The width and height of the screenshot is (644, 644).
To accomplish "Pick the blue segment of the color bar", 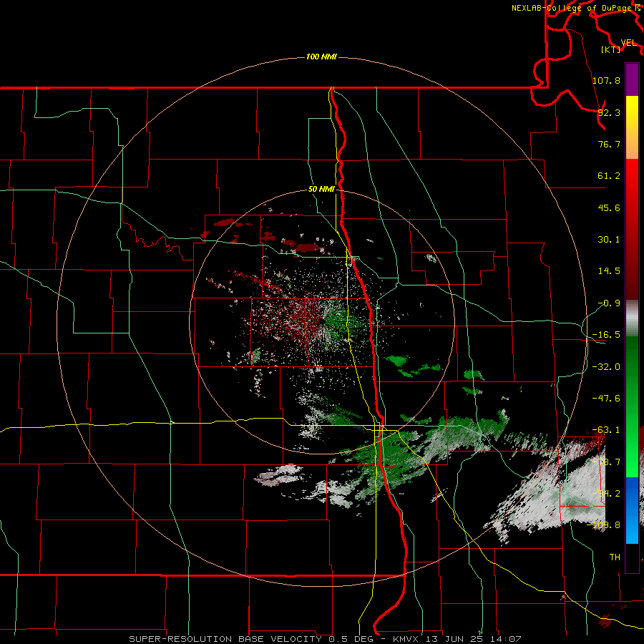I will [x=632, y=510].
